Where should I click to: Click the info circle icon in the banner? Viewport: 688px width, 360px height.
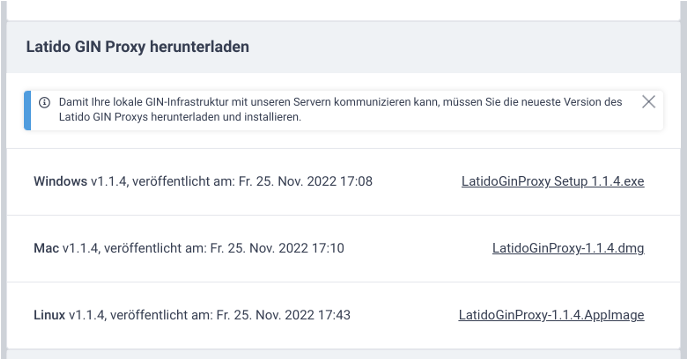point(44,102)
